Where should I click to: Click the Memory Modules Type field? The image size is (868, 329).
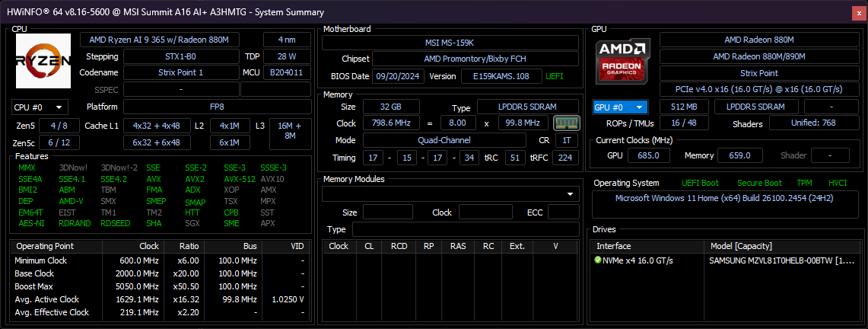pyautogui.click(x=466, y=229)
